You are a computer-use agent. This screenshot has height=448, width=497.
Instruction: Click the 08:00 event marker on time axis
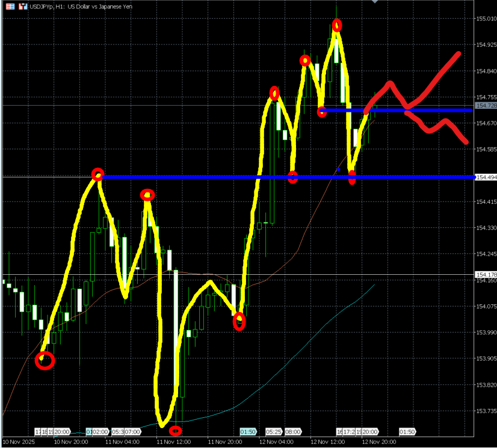tap(293, 432)
